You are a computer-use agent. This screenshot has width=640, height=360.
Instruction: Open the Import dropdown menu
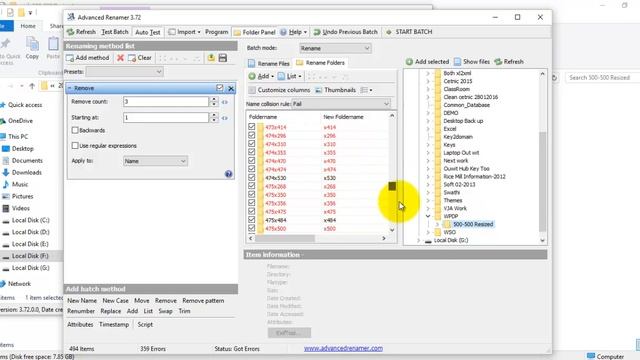184,32
